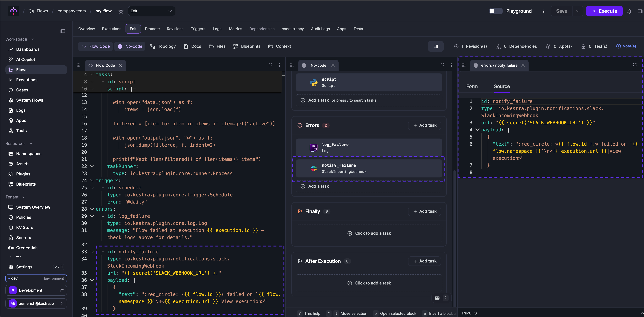This screenshot has height=317, width=644.
Task: Click the Save button
Action: (561, 11)
